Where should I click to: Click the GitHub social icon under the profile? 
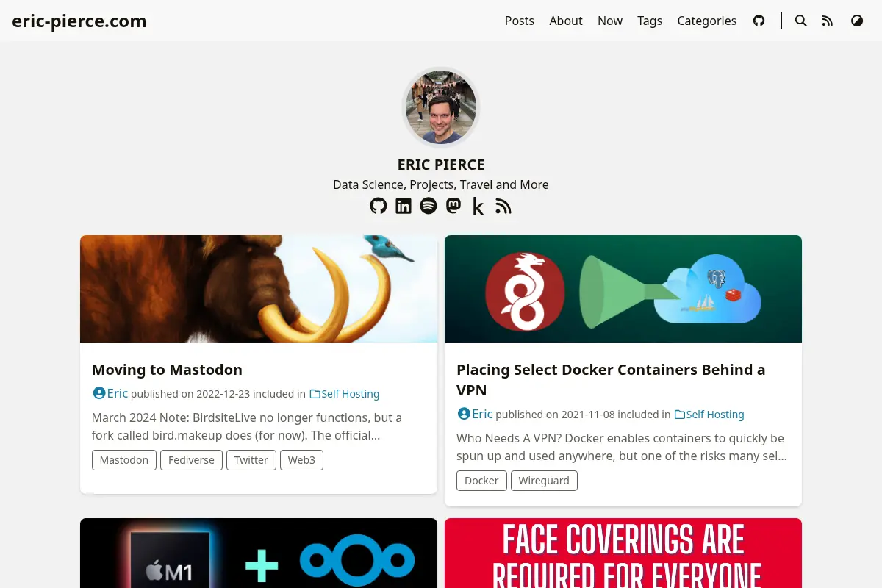(x=379, y=206)
